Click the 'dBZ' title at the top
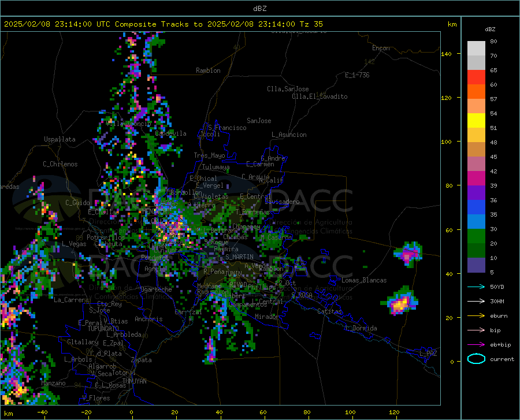 259,9
